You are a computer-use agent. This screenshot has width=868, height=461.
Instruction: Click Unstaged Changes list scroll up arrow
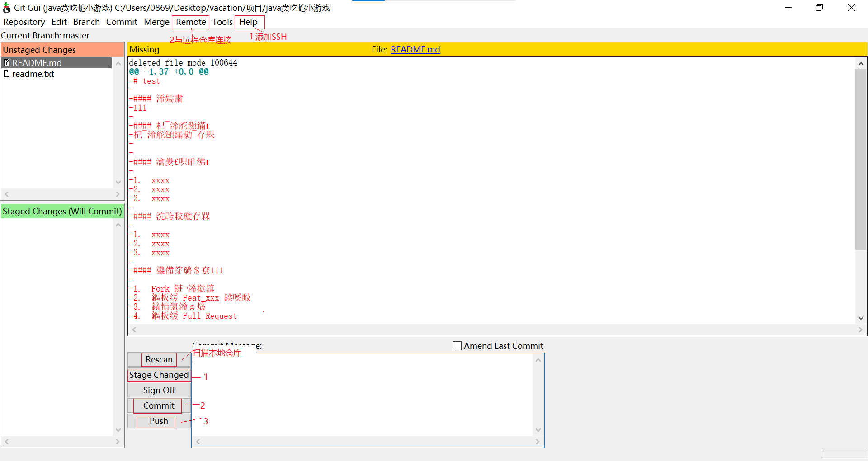(118, 64)
